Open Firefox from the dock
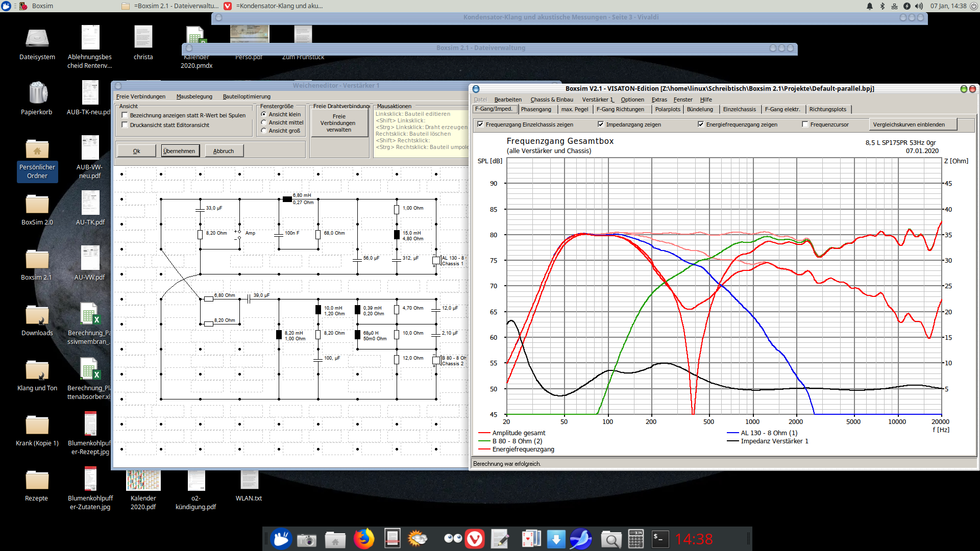This screenshot has width=980, height=551. (x=364, y=539)
